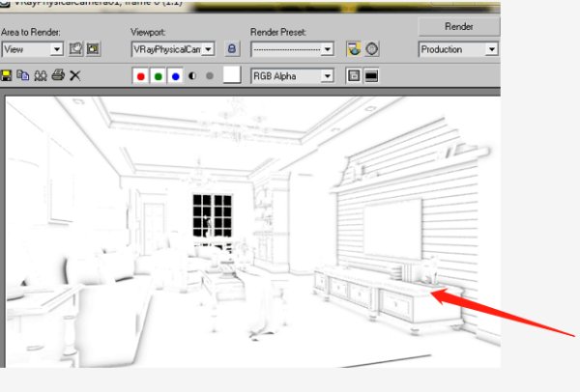Open Render Setup teapot icon
Viewport: 580px width, 392px height.
tap(354, 49)
